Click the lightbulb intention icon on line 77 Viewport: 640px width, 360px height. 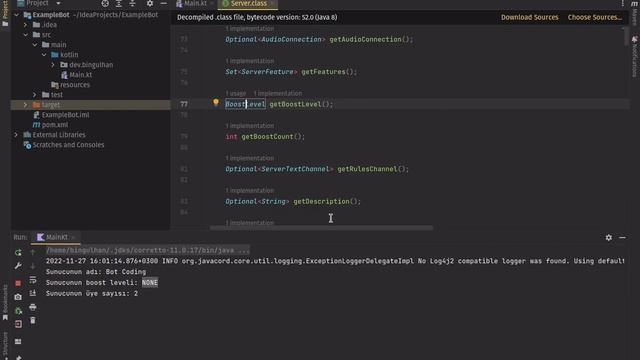[x=216, y=102]
